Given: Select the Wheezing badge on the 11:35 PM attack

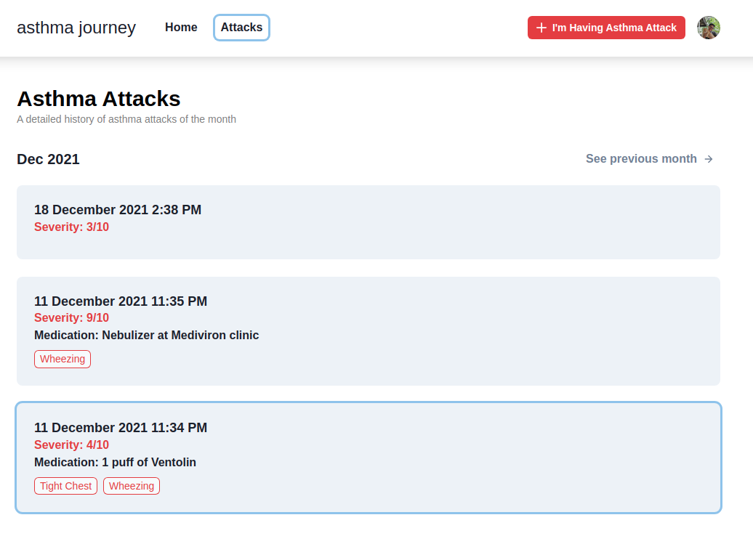Looking at the screenshot, I should tap(63, 359).
